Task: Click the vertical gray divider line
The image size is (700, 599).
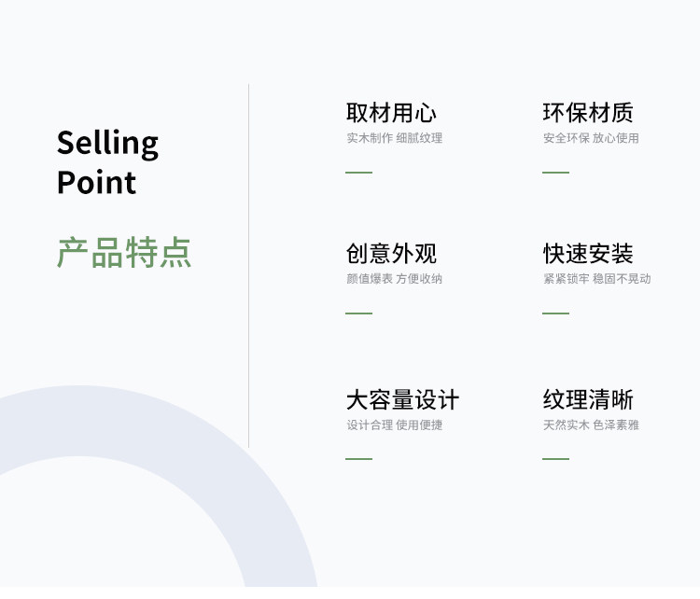Action: (x=248, y=266)
